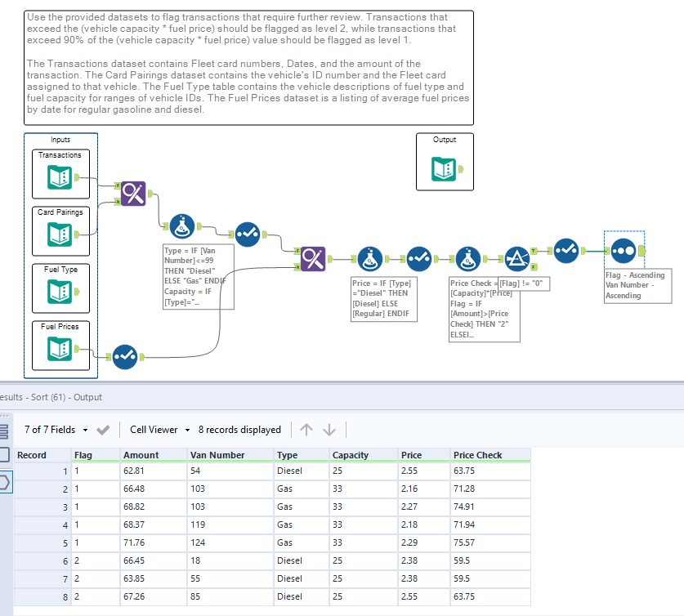Viewport: 684px width, 616px height.
Task: Click the Inputs container title
Action: point(60,140)
